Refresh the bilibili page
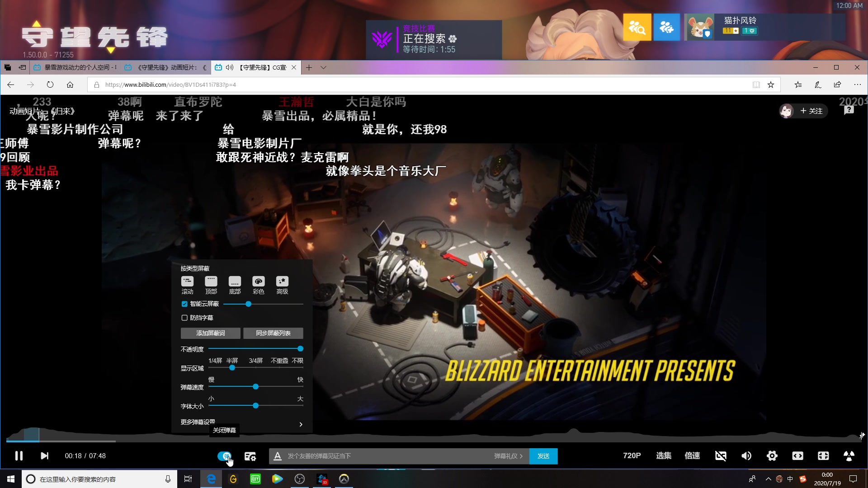 [50, 84]
